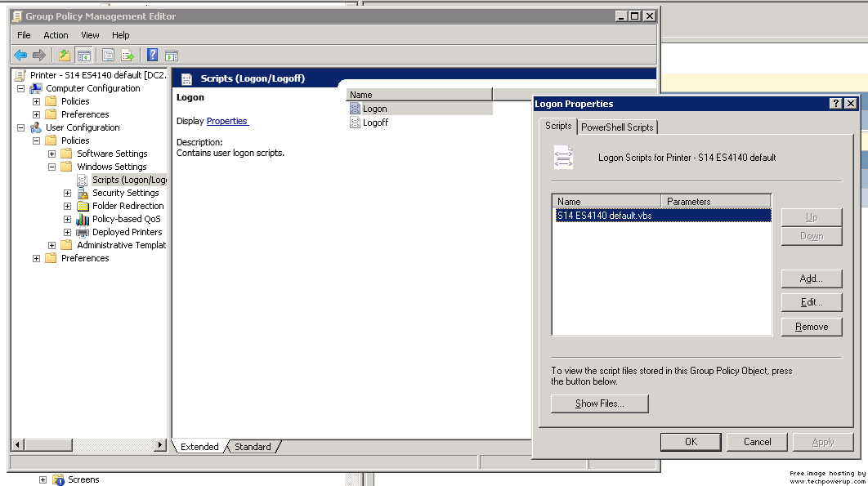Click the New Window From Here icon

(172, 55)
